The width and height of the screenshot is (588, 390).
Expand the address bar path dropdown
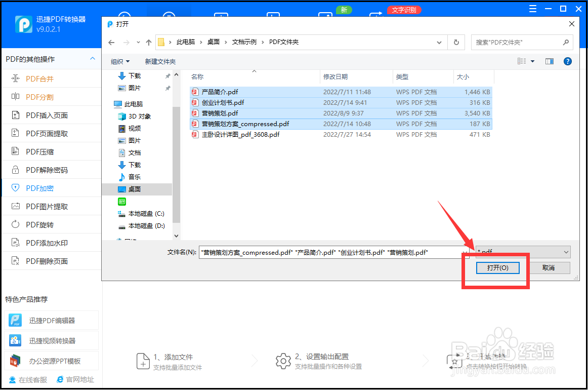[439, 43]
